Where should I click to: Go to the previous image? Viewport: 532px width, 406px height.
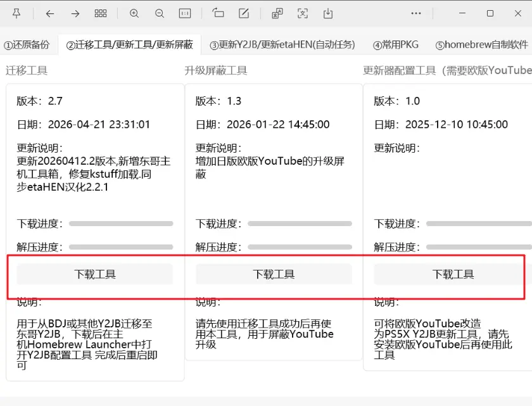coord(50,13)
